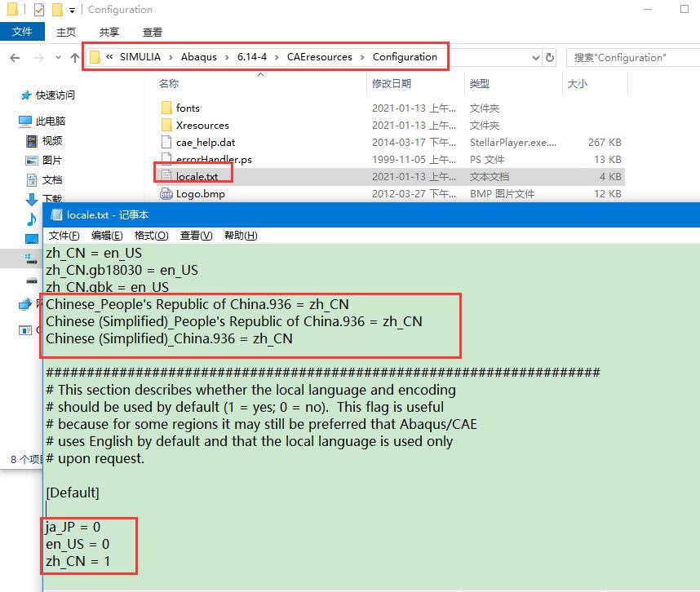Open the 文件 ribbon tab in Explorer

[x=22, y=32]
